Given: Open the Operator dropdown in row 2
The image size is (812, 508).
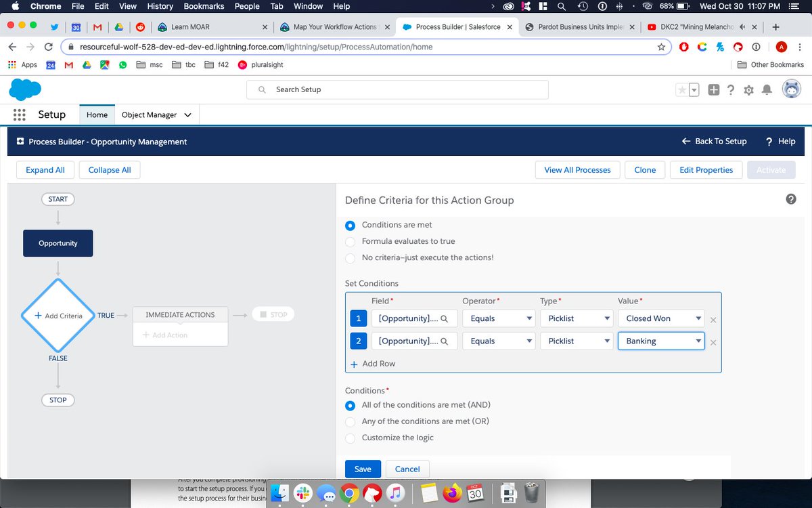Looking at the screenshot, I should [x=499, y=341].
